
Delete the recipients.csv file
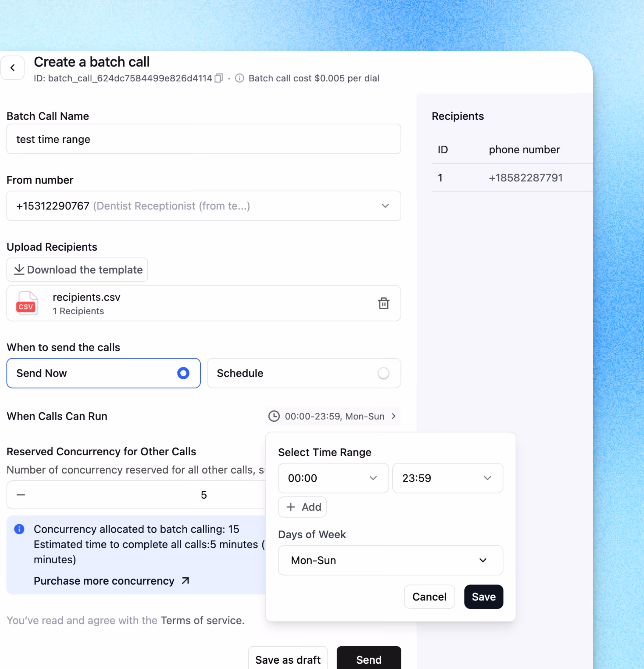pos(383,303)
